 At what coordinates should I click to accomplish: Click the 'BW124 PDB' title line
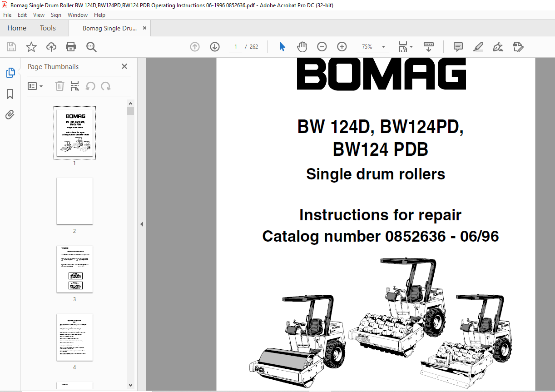[x=381, y=149]
